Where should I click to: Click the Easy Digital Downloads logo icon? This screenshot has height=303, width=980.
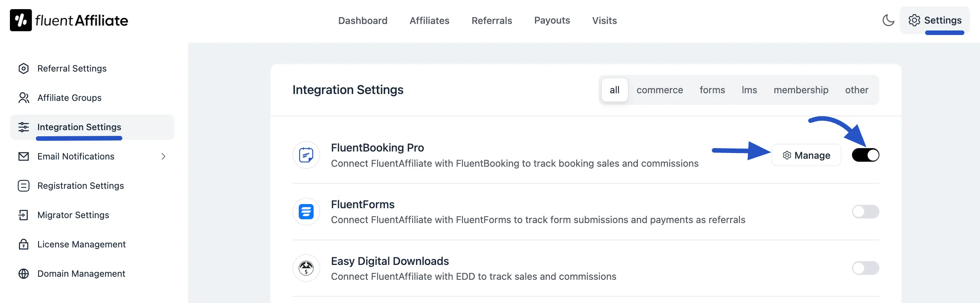pyautogui.click(x=306, y=268)
